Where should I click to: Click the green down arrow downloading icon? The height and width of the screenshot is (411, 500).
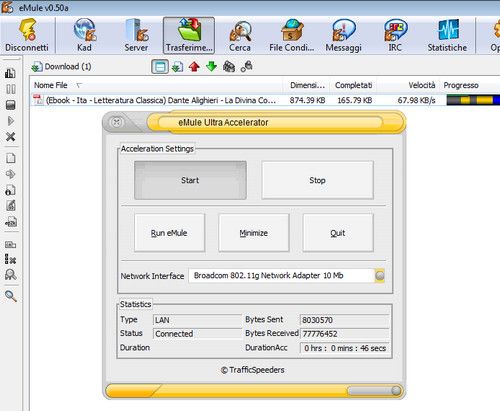211,67
